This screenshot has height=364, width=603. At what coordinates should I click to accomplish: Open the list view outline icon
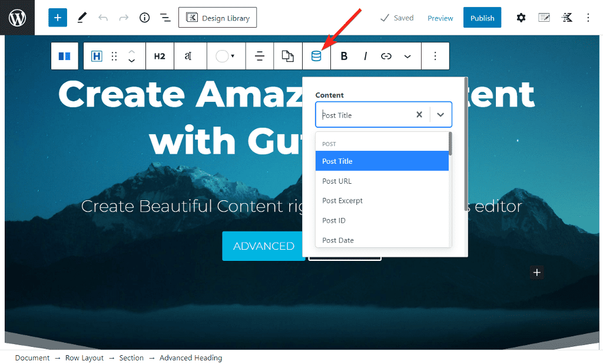click(x=165, y=18)
